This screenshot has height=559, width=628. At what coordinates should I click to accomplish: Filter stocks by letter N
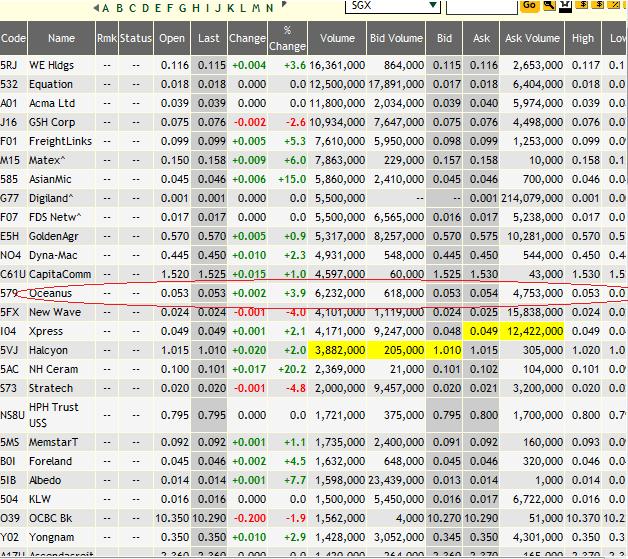pyautogui.click(x=269, y=7)
